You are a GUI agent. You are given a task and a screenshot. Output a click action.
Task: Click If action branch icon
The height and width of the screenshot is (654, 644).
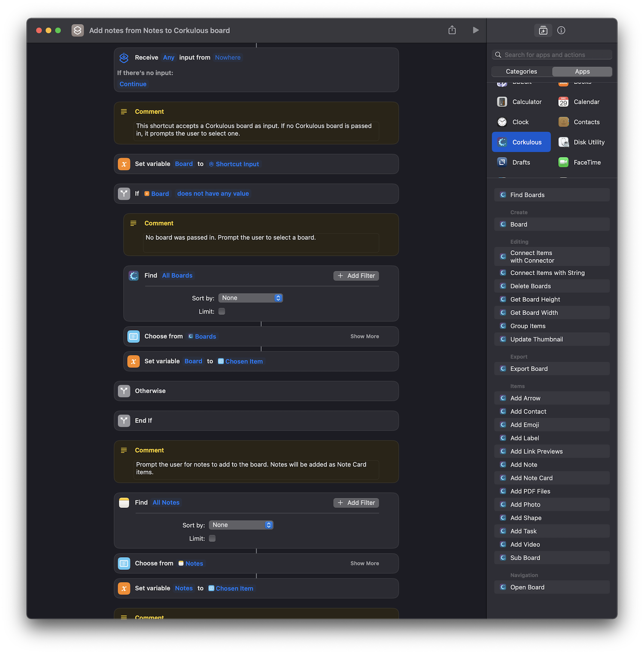point(124,194)
